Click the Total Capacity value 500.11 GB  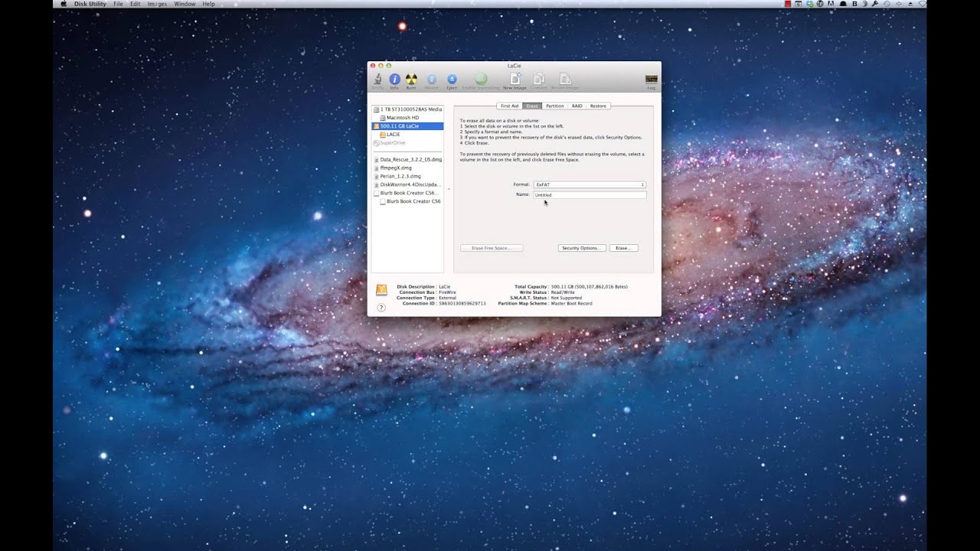click(590, 286)
